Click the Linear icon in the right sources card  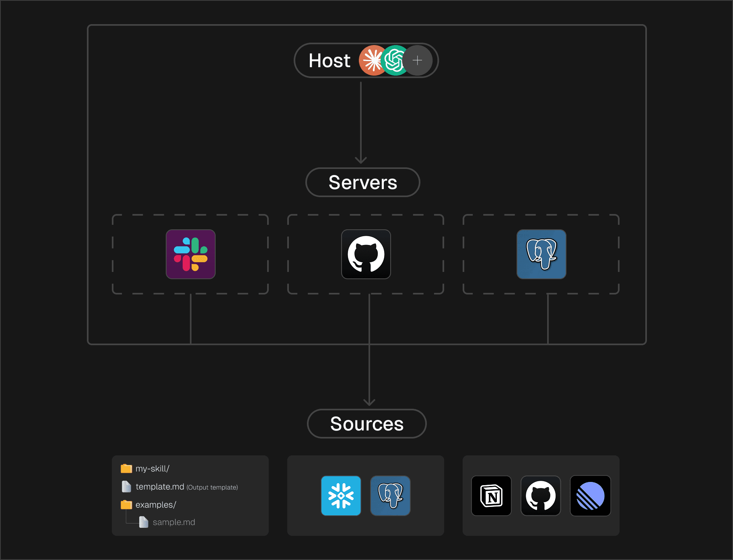click(x=590, y=496)
